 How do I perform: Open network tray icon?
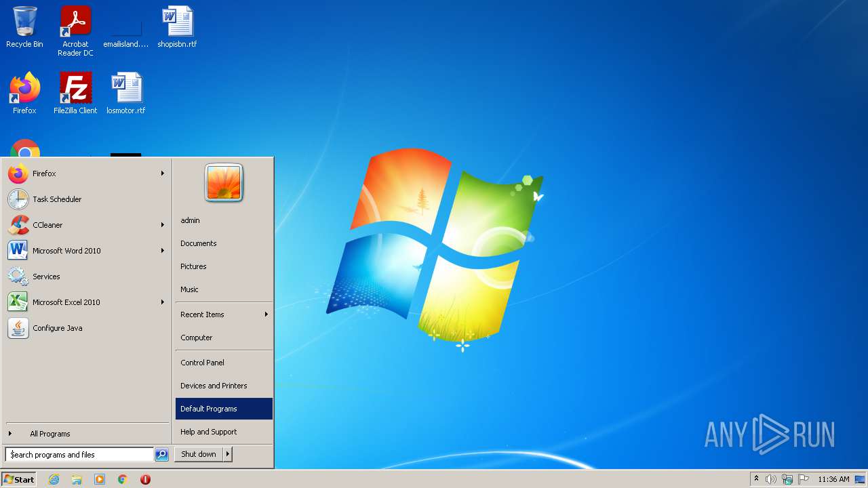tap(787, 479)
